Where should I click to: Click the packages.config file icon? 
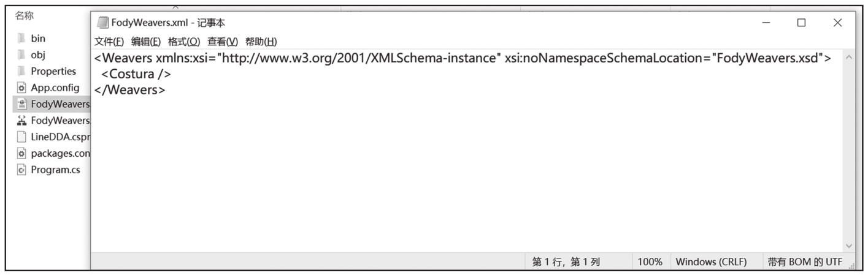[21, 153]
